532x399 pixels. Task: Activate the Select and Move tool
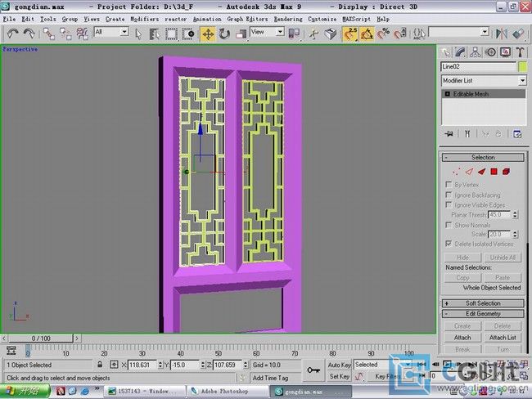[x=208, y=34]
